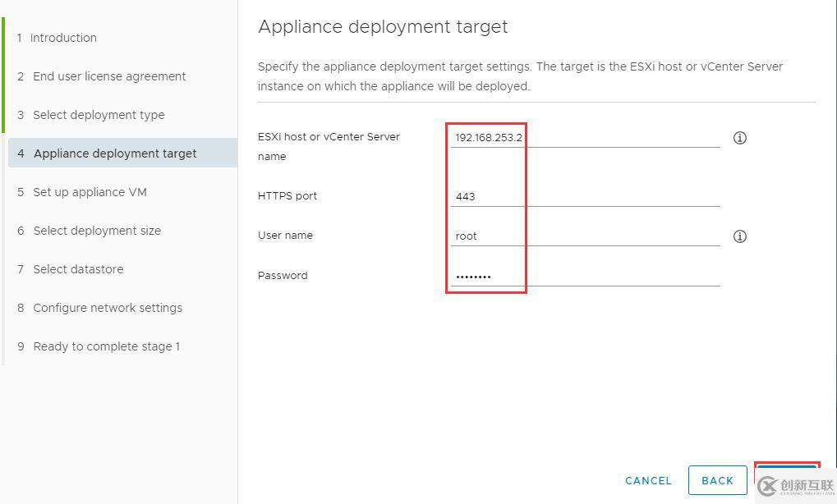Select step 9 Ready to complete stage 1
837x504 pixels.
[x=99, y=346]
